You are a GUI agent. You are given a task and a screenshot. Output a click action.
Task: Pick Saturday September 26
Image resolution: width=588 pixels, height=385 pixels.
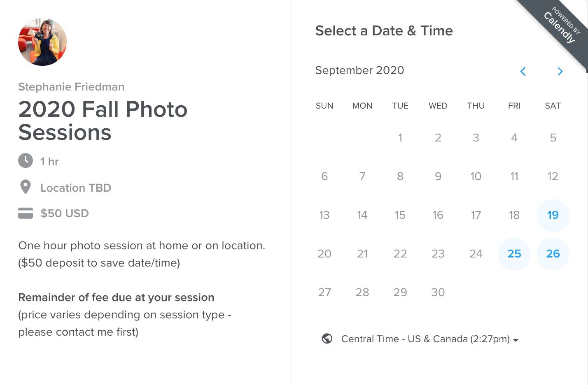tap(553, 254)
